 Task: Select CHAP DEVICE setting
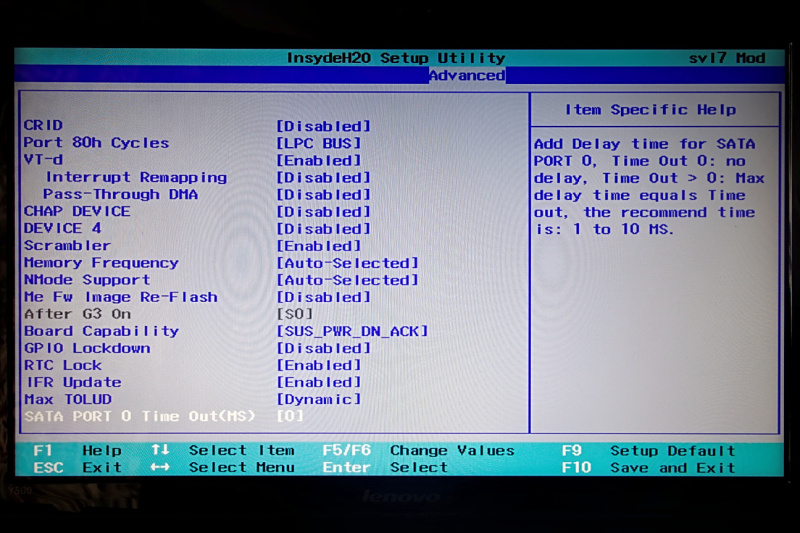[x=77, y=211]
